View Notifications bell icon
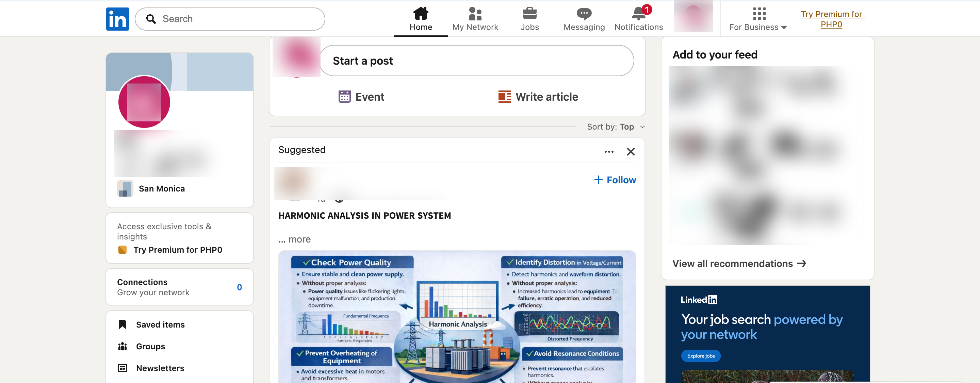This screenshot has height=383, width=980. pyautogui.click(x=639, y=14)
